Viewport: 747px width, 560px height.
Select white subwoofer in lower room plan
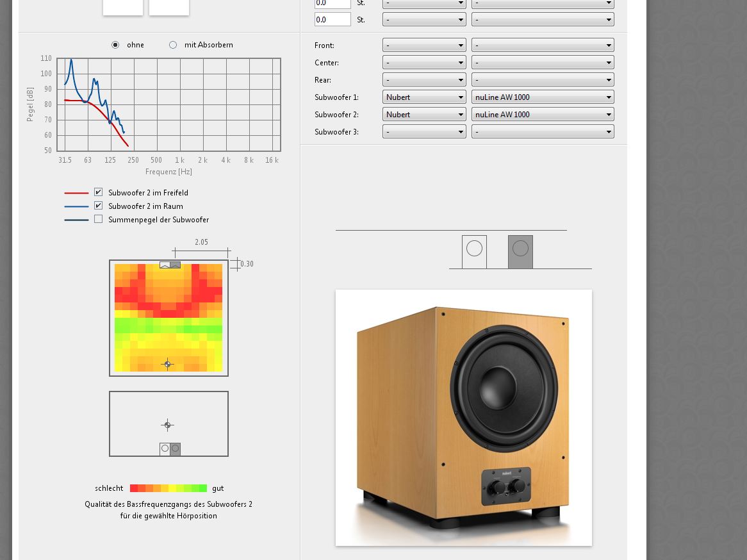click(165, 449)
